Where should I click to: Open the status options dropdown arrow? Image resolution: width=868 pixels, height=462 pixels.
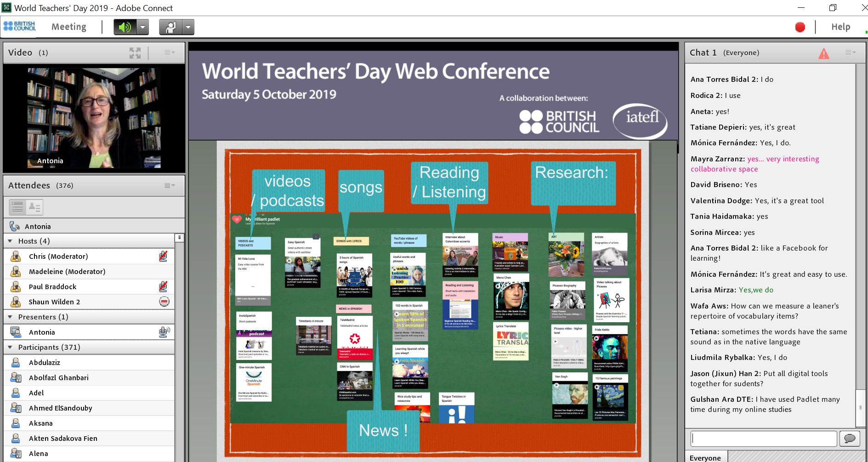pyautogui.click(x=188, y=27)
